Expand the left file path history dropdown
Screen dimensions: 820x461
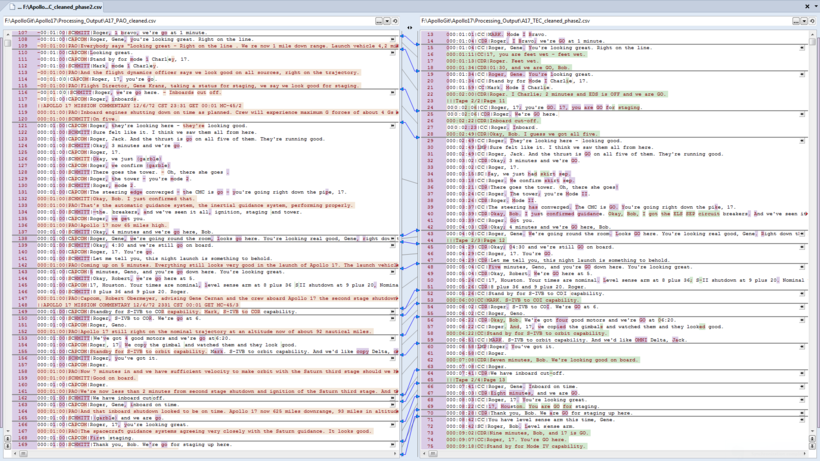click(x=387, y=21)
